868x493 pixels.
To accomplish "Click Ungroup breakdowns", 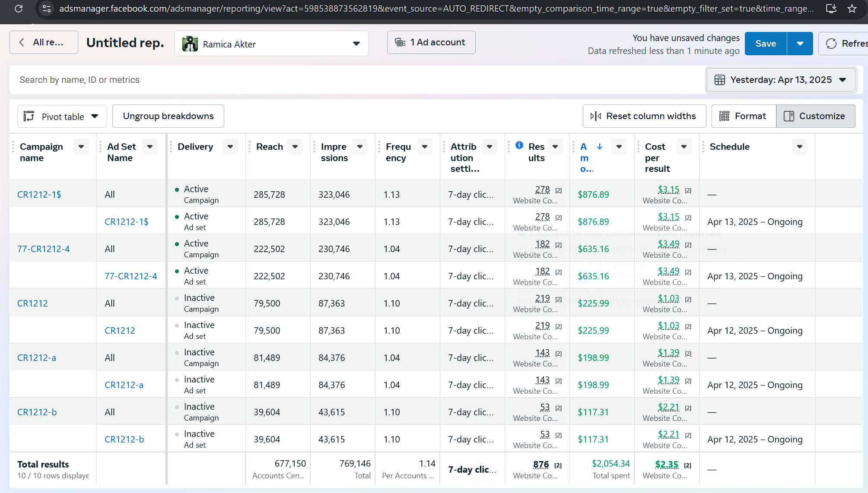I will click(x=168, y=116).
